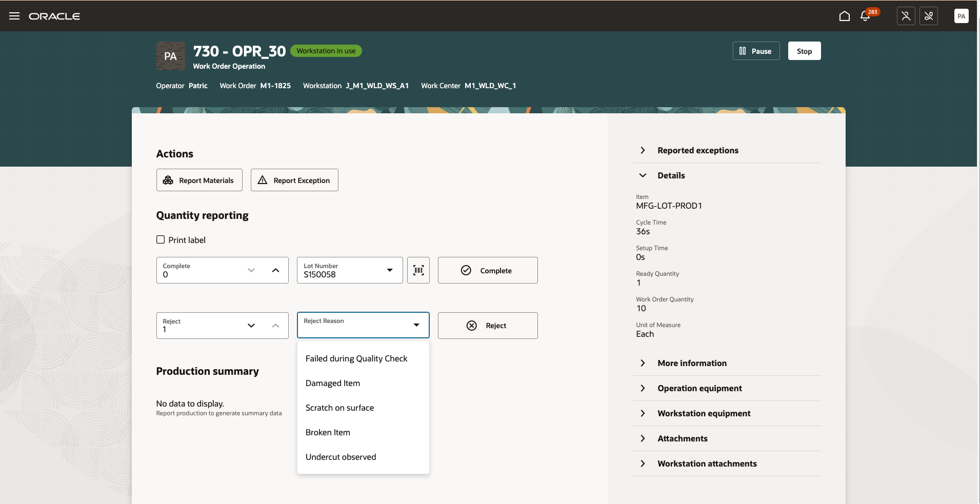Screen dimensions: 980x504
Task: Click the crossed-out tool icon in header
Action: click(929, 16)
